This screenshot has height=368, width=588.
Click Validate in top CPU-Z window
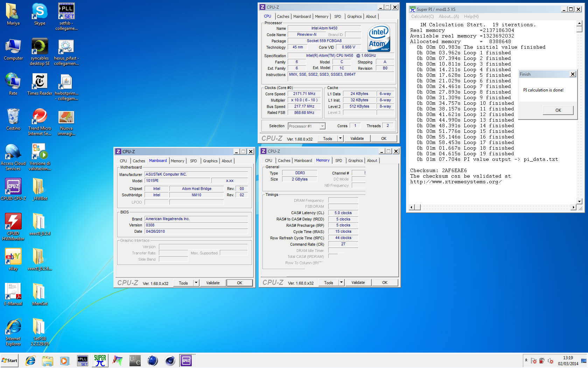pos(357,138)
